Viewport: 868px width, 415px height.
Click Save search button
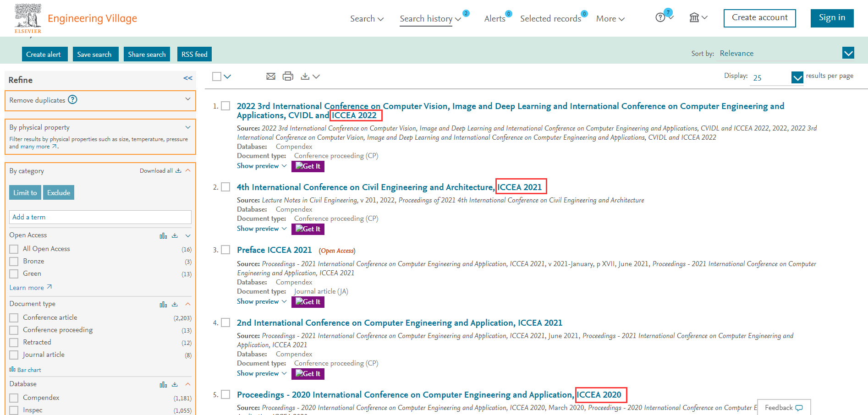[96, 54]
